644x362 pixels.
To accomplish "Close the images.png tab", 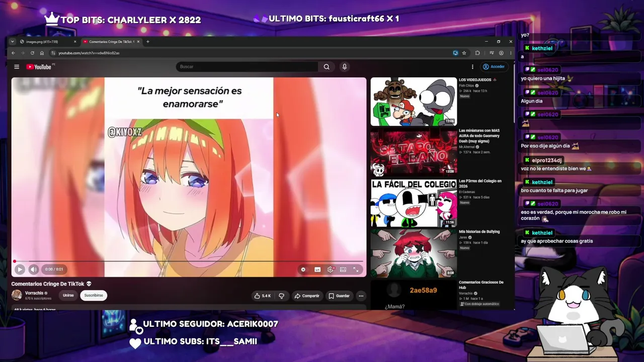I will (x=75, y=42).
